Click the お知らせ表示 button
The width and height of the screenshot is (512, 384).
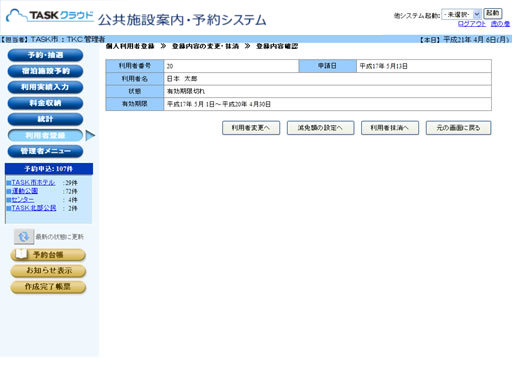48,271
